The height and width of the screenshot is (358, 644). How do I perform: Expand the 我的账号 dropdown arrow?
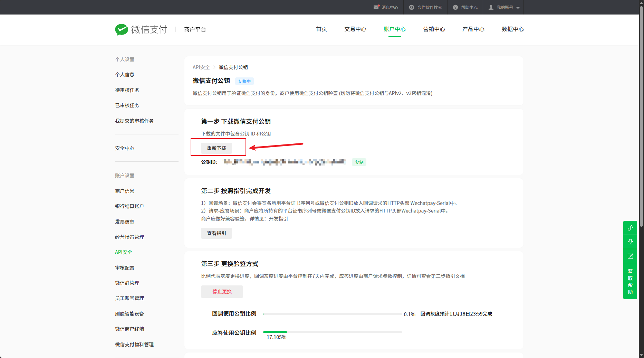click(518, 8)
